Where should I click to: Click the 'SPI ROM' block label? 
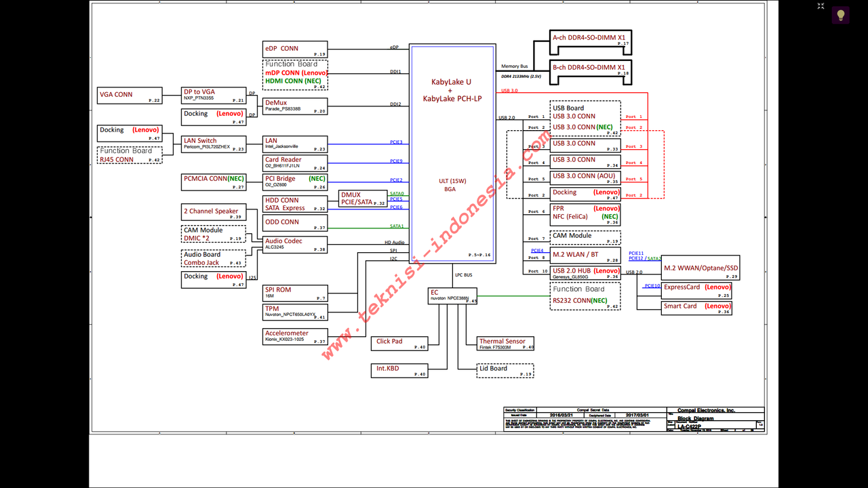coord(278,289)
